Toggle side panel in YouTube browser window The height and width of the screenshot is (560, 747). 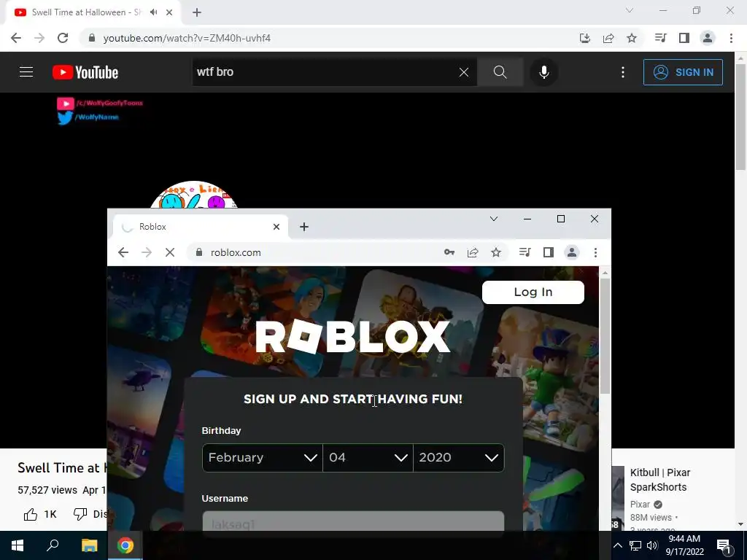(x=684, y=38)
